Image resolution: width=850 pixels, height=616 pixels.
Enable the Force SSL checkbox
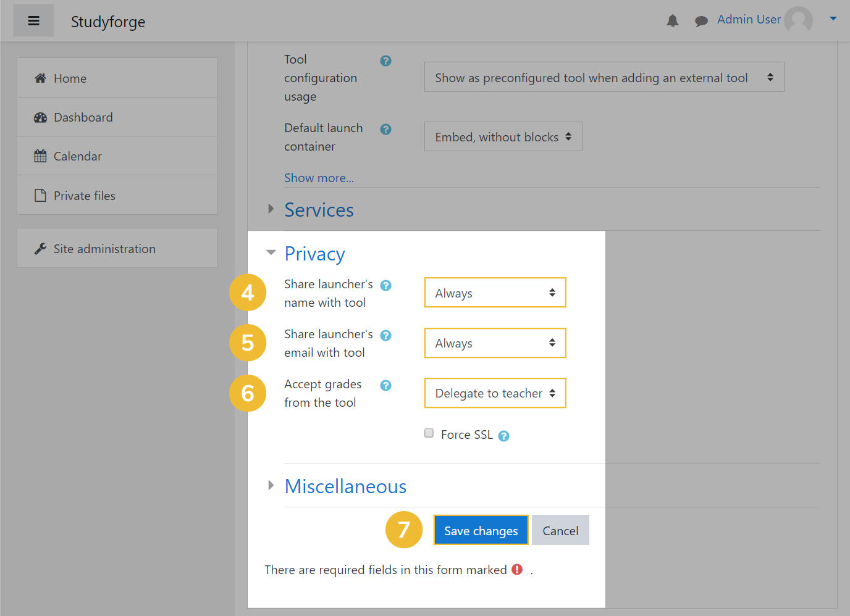(x=429, y=433)
